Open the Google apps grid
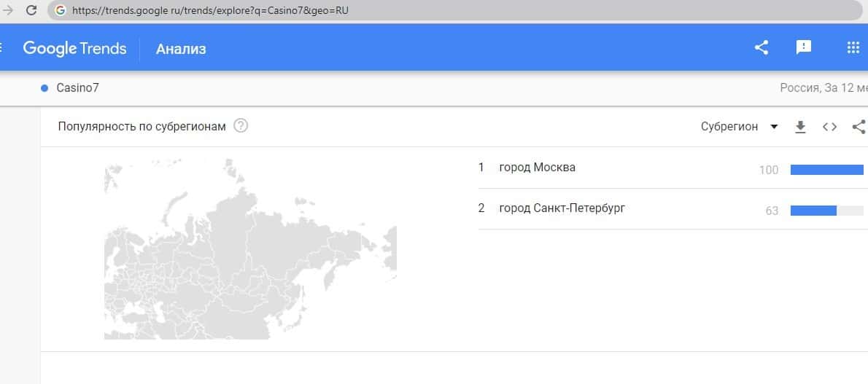868x384 pixels. 853,48
